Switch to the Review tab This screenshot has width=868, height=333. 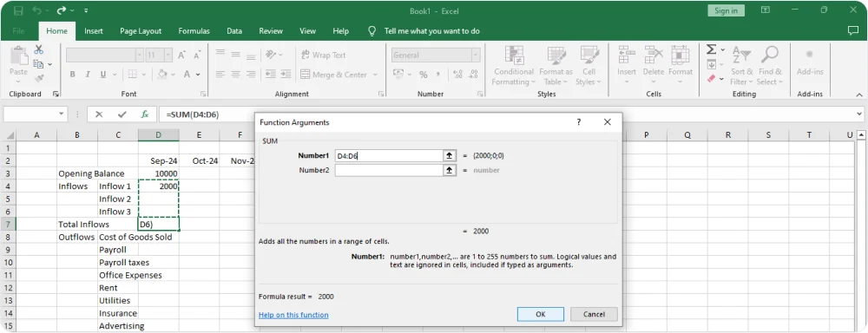tap(271, 31)
